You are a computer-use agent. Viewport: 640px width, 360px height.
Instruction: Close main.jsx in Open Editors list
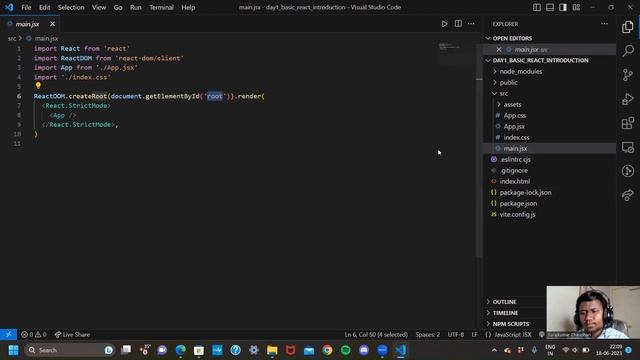tap(499, 49)
